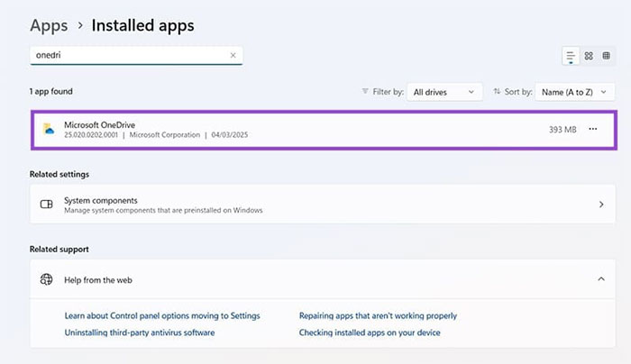Open the three-dot menu for Microsoft OneDrive
This screenshot has width=631, height=364.
[592, 129]
